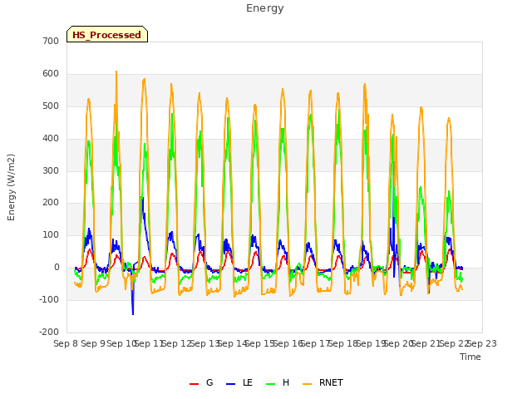Image resolution: width=532 pixels, height=399 pixels.
Task: Click the Sep 23 x-axis label
Action: pos(482,343)
